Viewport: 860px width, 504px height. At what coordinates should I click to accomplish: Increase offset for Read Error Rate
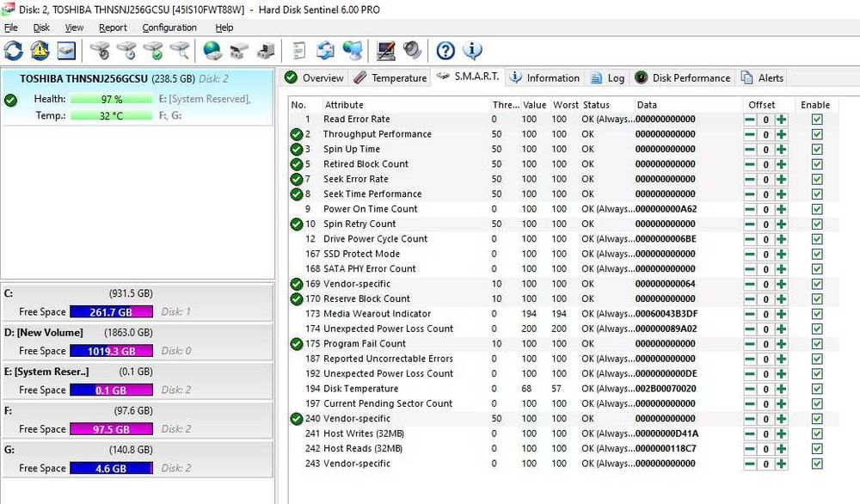pyautogui.click(x=781, y=120)
